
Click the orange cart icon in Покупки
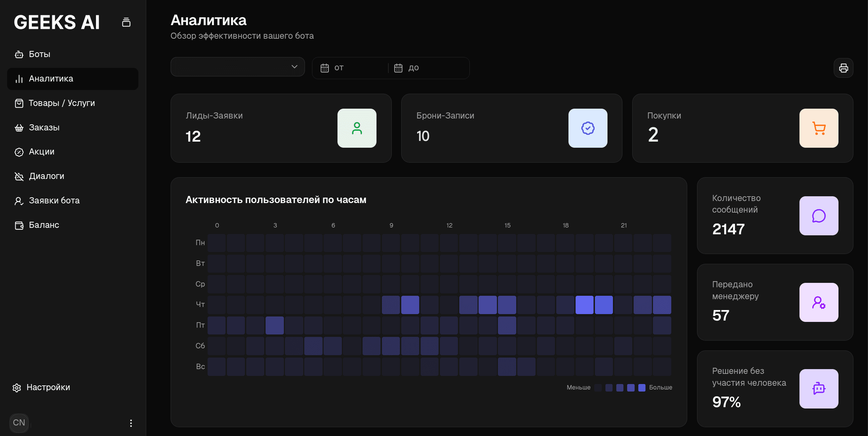pos(819,128)
